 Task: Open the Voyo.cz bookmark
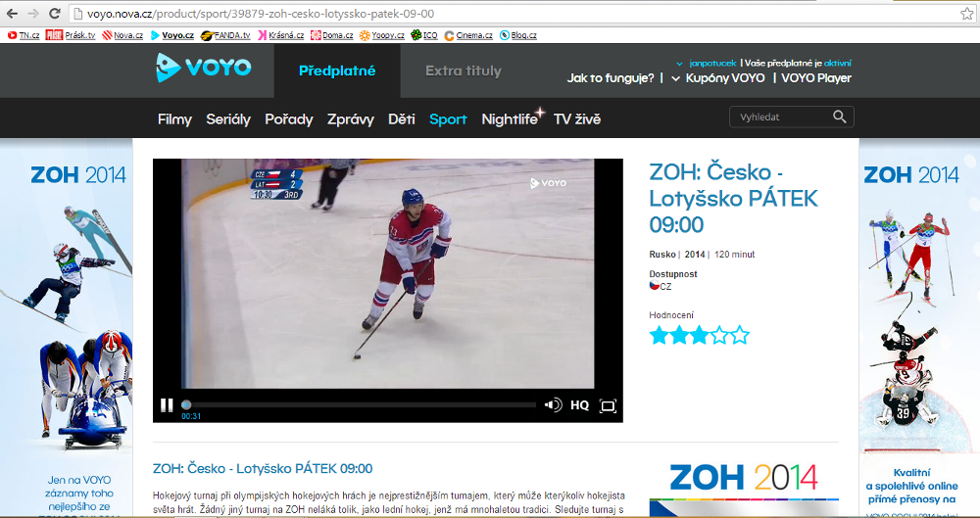[x=172, y=35]
